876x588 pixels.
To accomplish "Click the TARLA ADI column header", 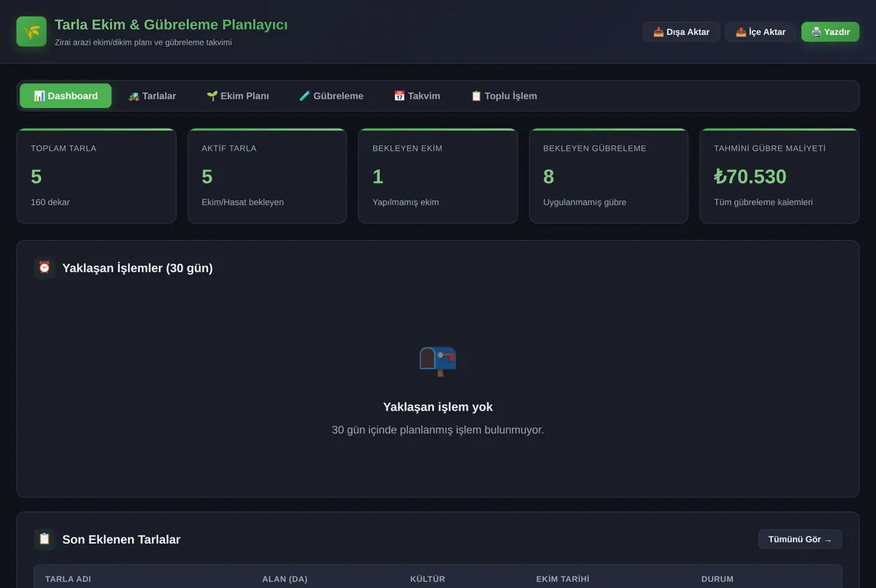I will tap(68, 579).
